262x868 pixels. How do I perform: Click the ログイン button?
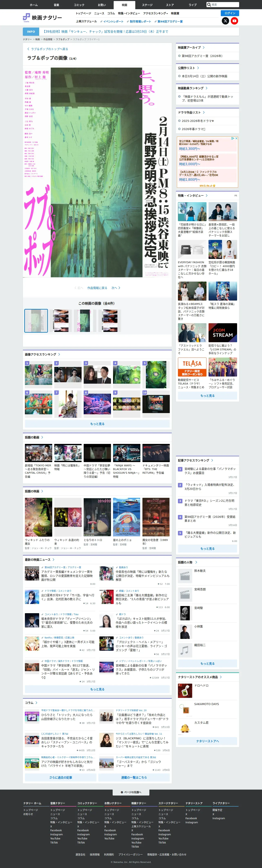230,13
